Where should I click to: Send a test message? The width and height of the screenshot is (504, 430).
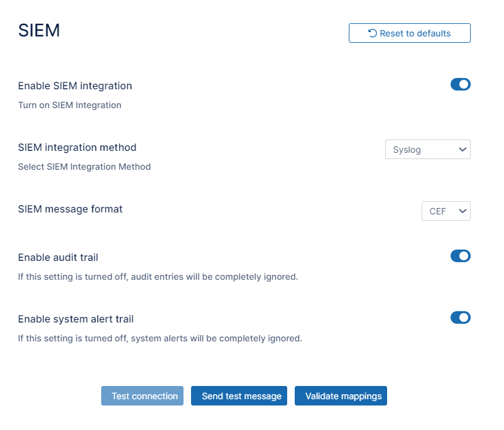(241, 396)
